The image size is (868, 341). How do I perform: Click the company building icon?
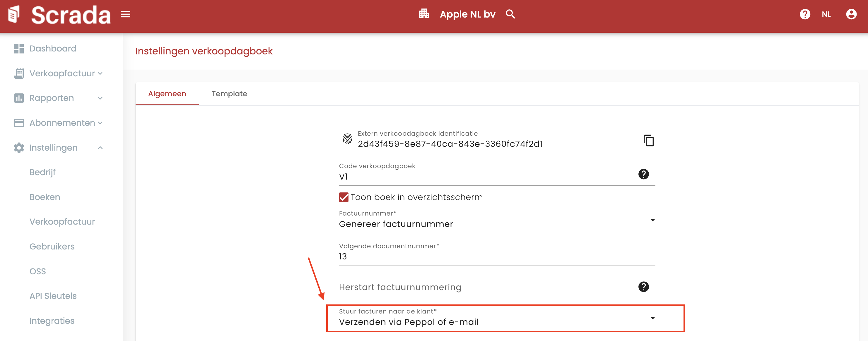pyautogui.click(x=423, y=14)
